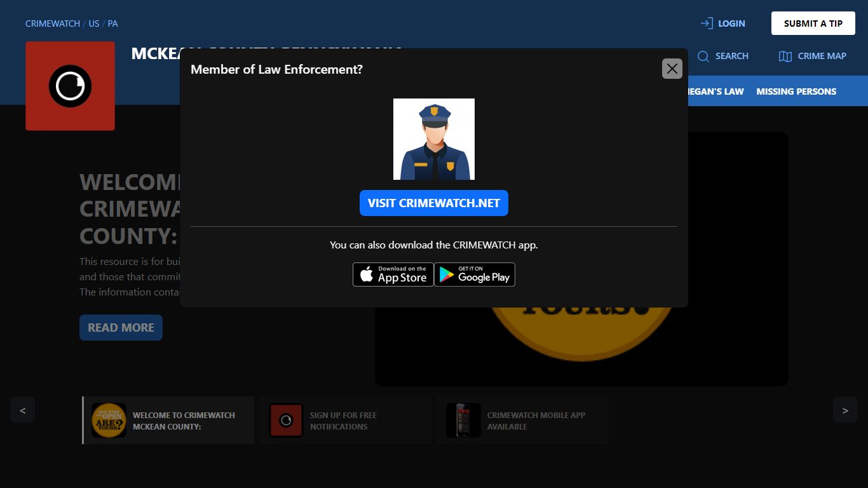Viewport: 868px width, 488px height.
Task: Close the Law Enforcement dialog
Action: (x=672, y=69)
